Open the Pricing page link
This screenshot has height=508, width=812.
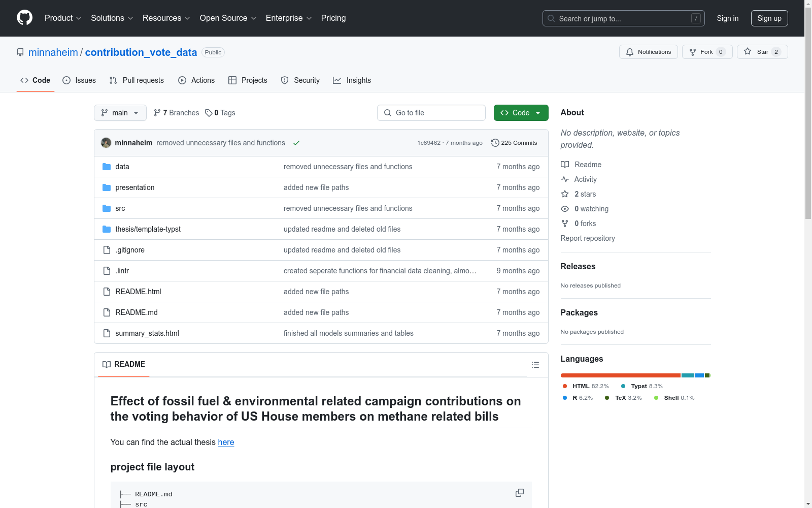coord(333,18)
